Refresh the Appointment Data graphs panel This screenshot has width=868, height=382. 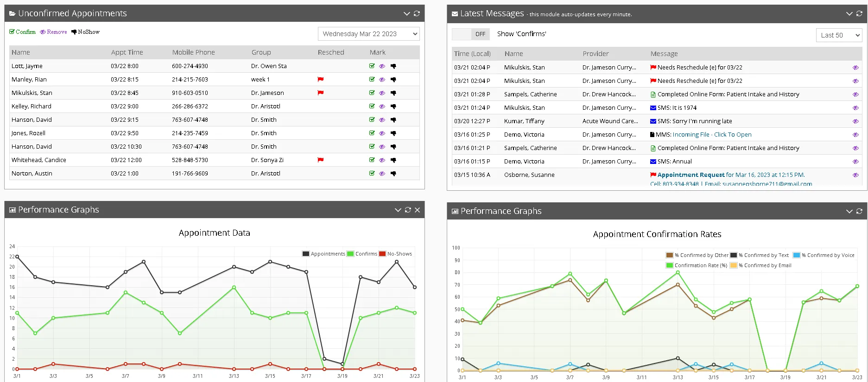(x=408, y=210)
